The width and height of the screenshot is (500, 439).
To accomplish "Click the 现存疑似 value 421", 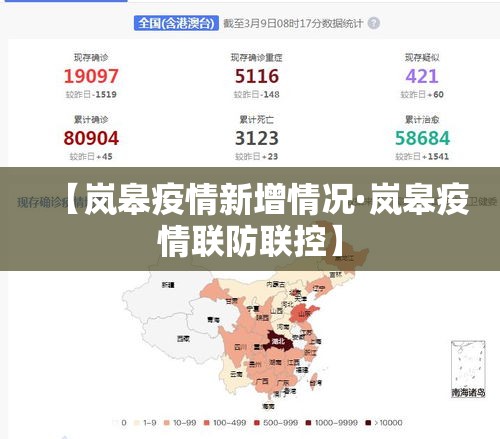I will 422,76.
